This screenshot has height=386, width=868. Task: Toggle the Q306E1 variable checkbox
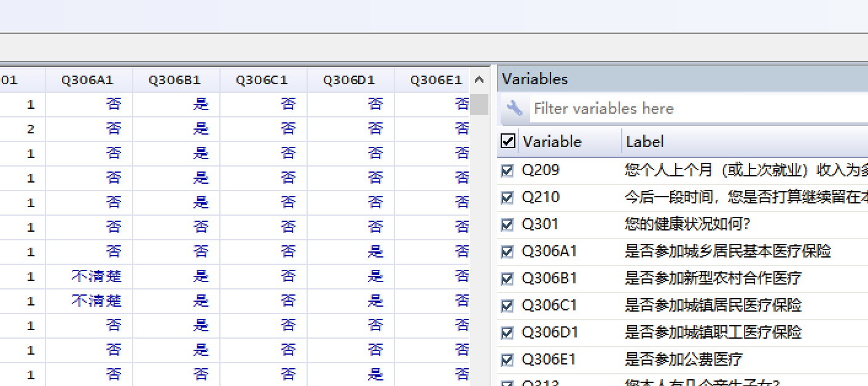pos(507,360)
